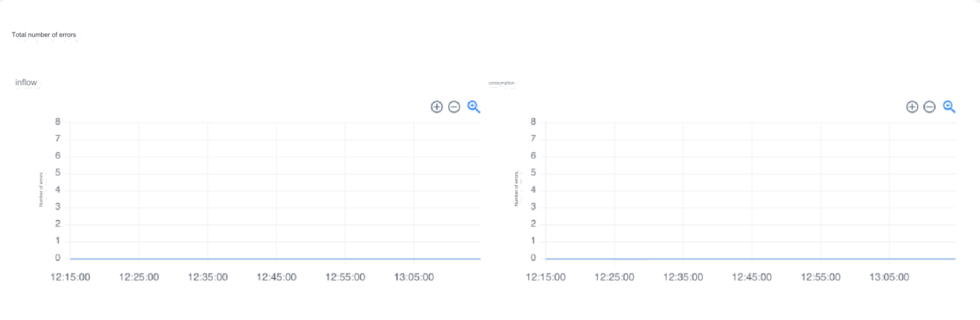Image resolution: width=980 pixels, height=320 pixels.
Task: Select the 'inflow' chart title
Action: (x=26, y=83)
